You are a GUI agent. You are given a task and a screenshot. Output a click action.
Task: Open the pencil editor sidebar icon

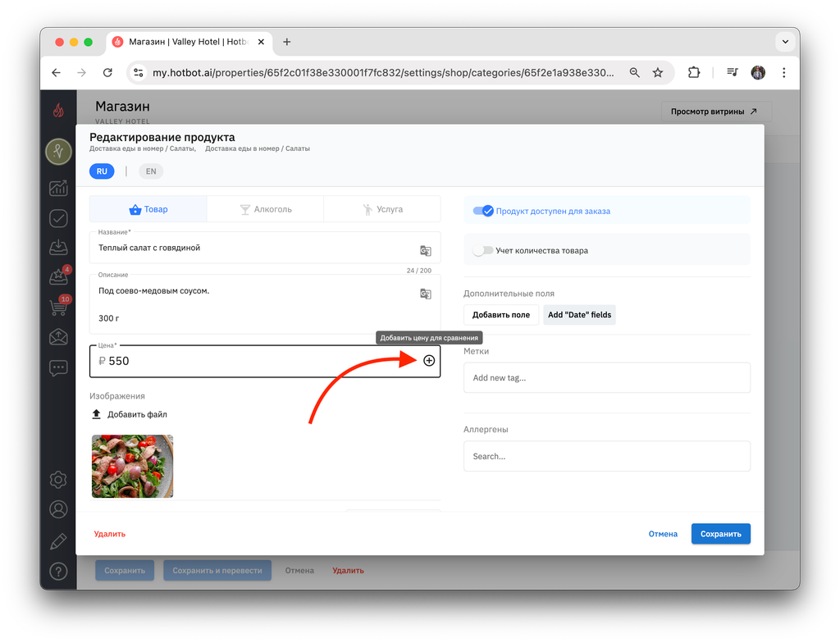coord(58,541)
